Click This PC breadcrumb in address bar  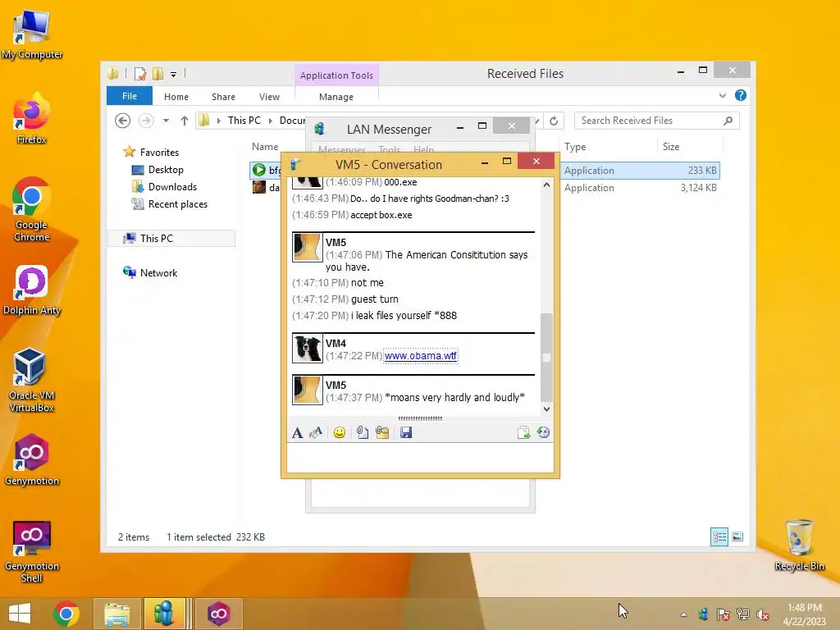tap(244, 121)
